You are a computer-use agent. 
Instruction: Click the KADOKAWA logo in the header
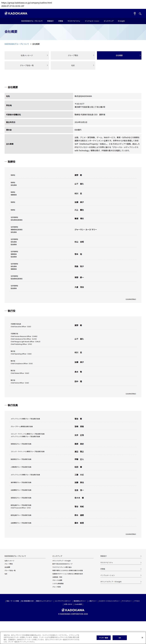coord(16,14)
